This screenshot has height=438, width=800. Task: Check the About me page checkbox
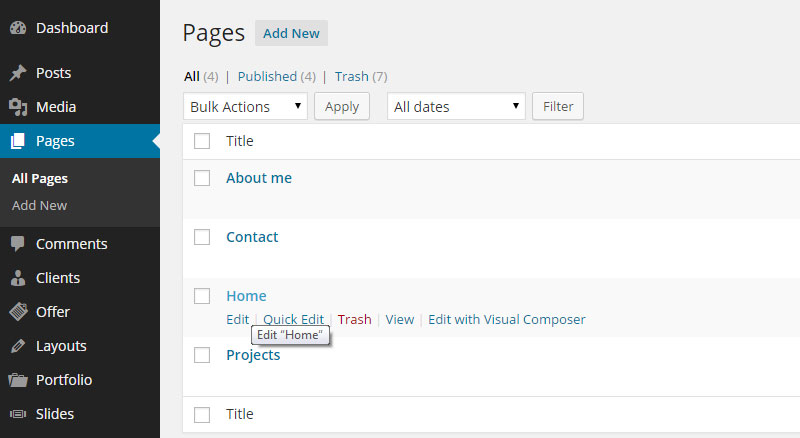pyautogui.click(x=202, y=178)
